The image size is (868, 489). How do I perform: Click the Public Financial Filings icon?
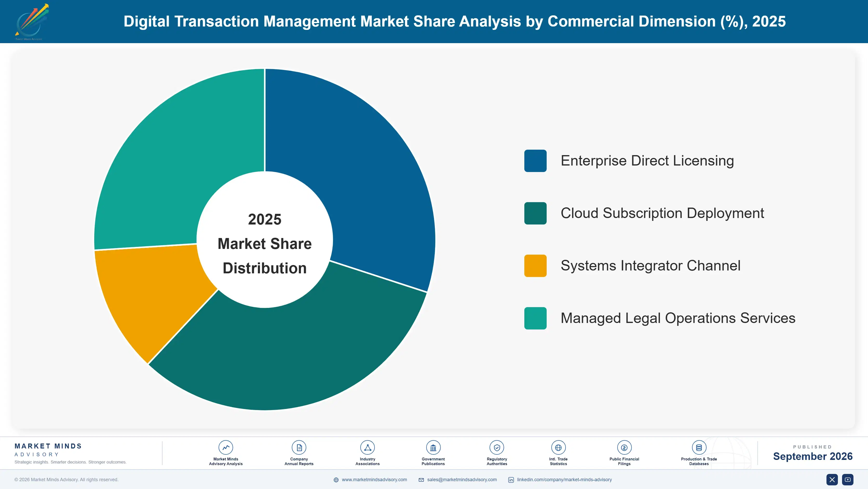[624, 447]
